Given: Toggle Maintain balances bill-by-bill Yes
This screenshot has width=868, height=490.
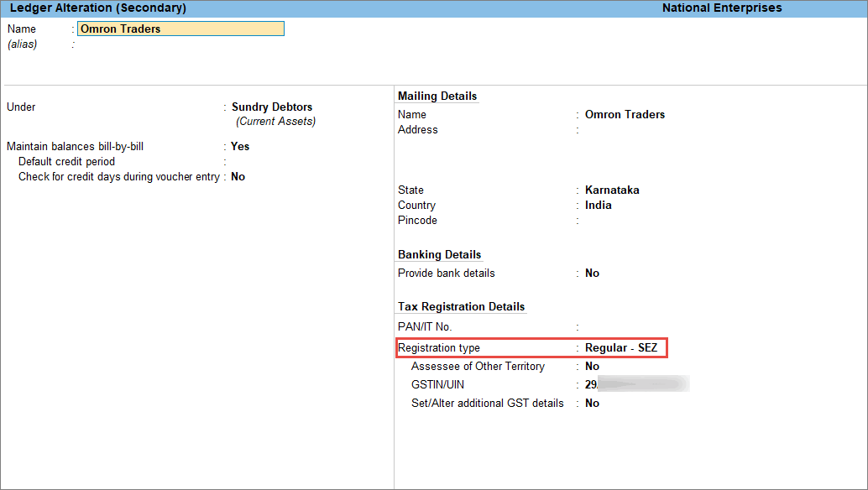Looking at the screenshot, I should click(x=240, y=147).
